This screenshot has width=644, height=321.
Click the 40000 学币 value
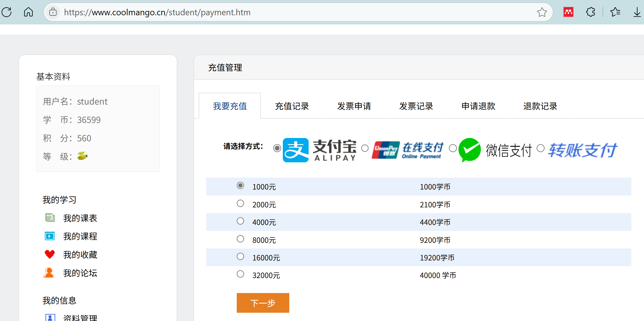[438, 275]
